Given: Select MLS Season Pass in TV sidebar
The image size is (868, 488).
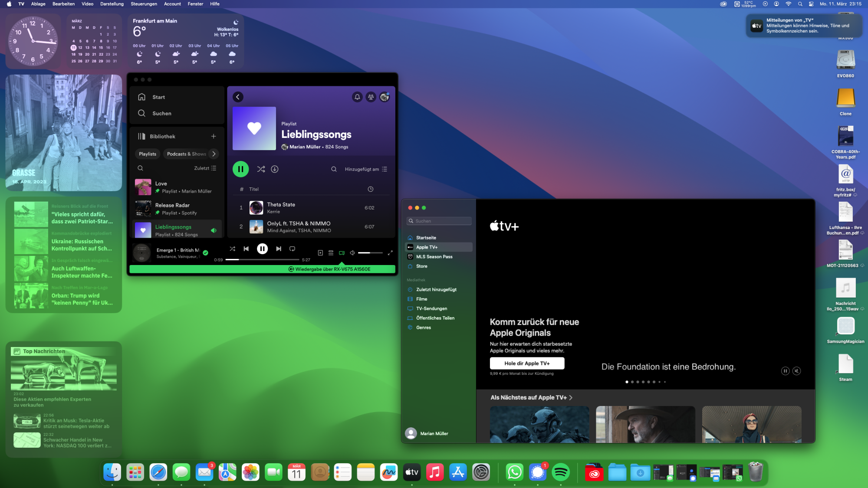Looking at the screenshot, I should tap(434, 257).
